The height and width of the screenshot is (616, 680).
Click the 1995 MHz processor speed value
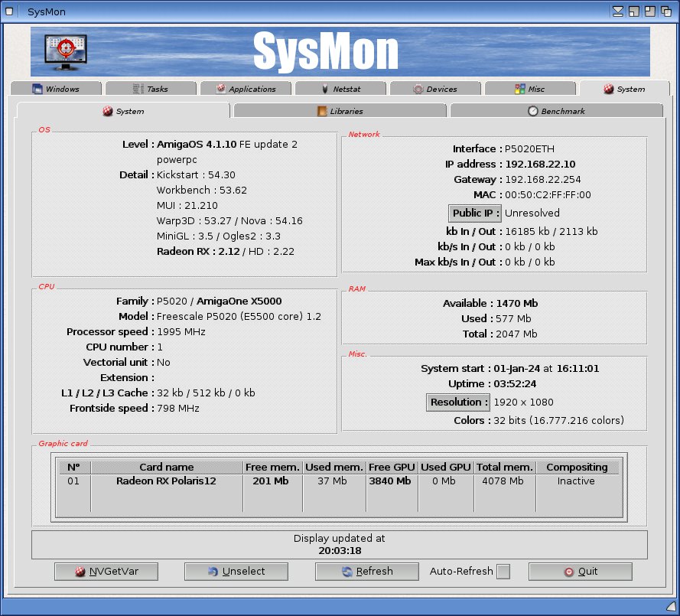pos(181,332)
